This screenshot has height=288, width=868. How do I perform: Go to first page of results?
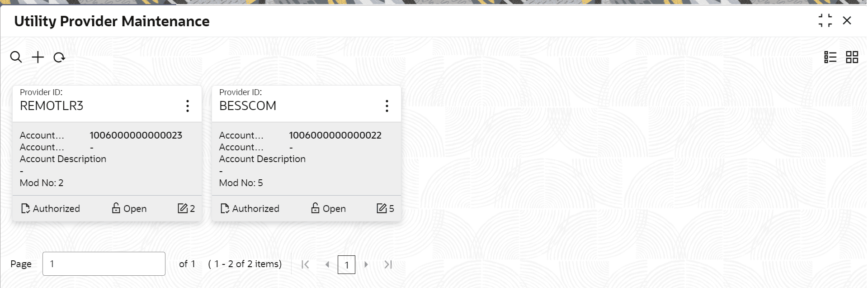305,264
